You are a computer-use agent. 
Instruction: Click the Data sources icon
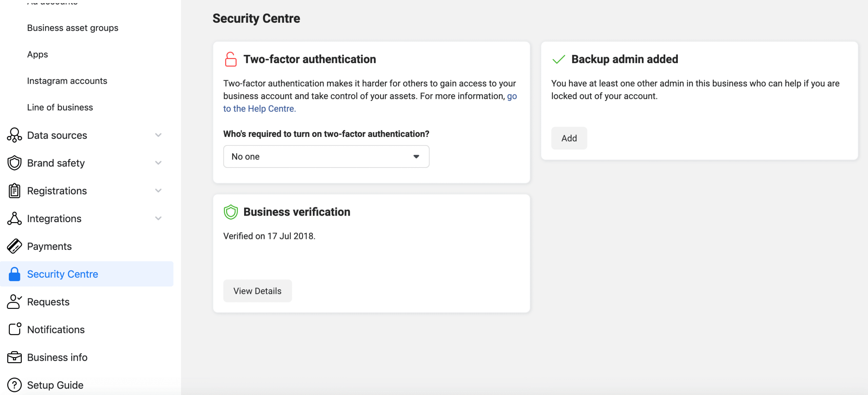pos(14,135)
